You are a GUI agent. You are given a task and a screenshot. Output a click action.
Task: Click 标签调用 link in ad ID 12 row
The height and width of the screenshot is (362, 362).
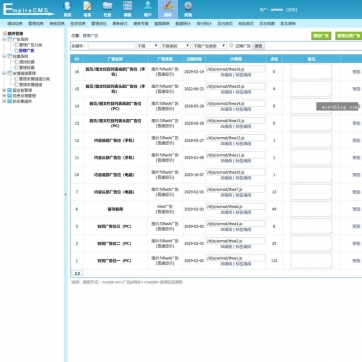(x=243, y=144)
